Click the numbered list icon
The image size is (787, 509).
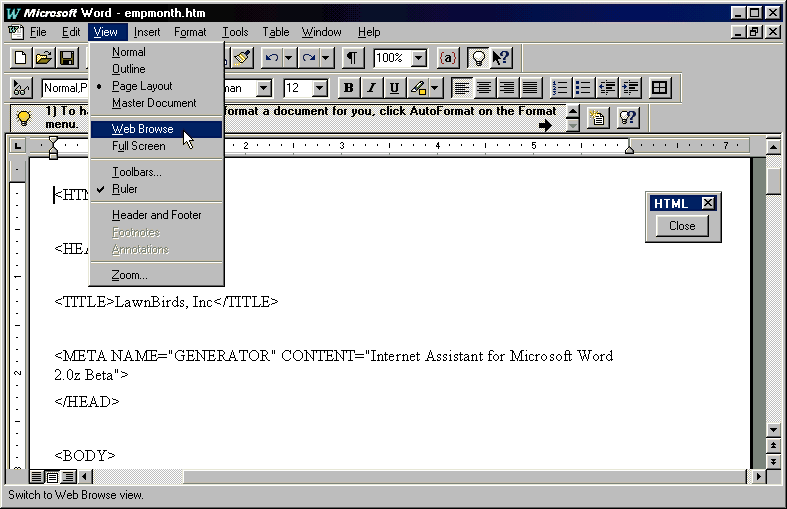(x=561, y=88)
